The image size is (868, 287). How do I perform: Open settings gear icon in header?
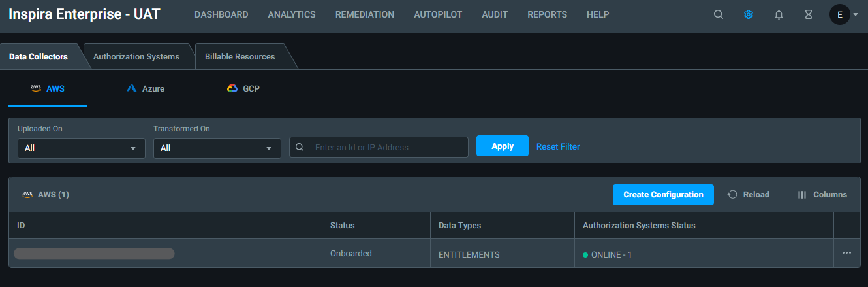pos(749,14)
